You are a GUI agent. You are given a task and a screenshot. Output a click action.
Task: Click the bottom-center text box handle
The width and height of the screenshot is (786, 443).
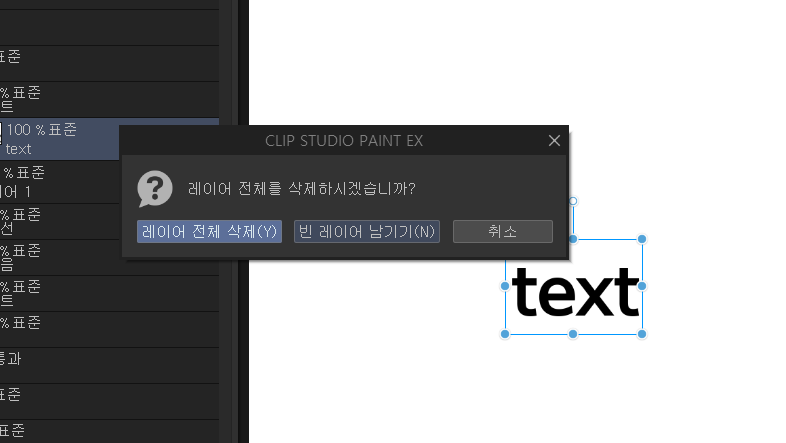point(573,334)
